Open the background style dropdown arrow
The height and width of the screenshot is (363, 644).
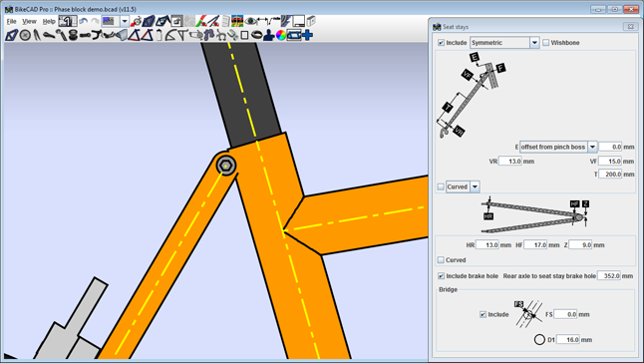125,21
